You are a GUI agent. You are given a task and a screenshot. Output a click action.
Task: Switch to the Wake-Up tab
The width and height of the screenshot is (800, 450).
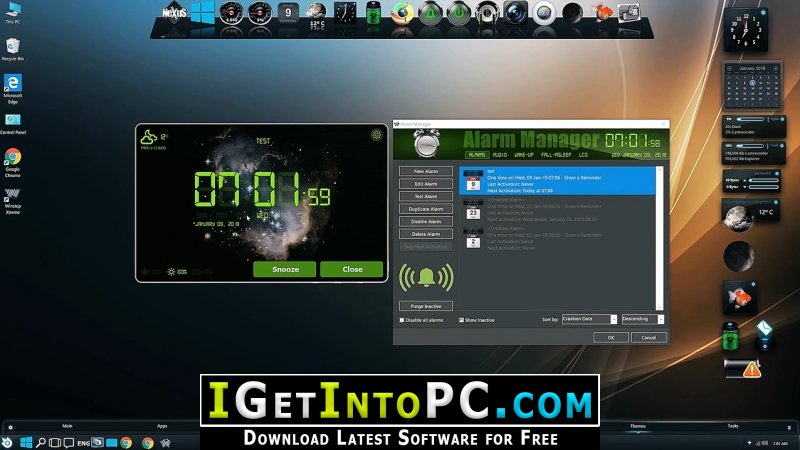tap(524, 155)
